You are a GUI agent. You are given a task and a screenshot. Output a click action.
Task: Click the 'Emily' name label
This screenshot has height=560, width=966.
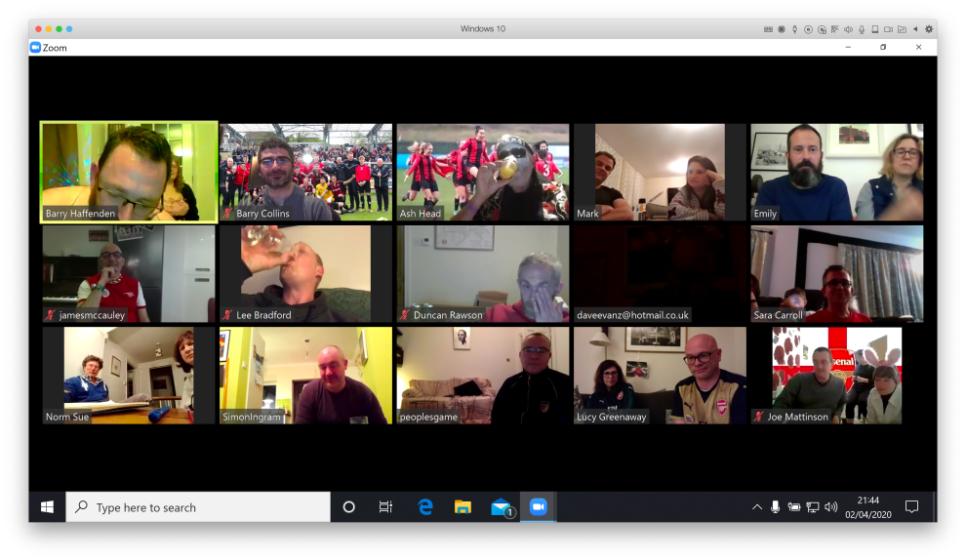(765, 213)
